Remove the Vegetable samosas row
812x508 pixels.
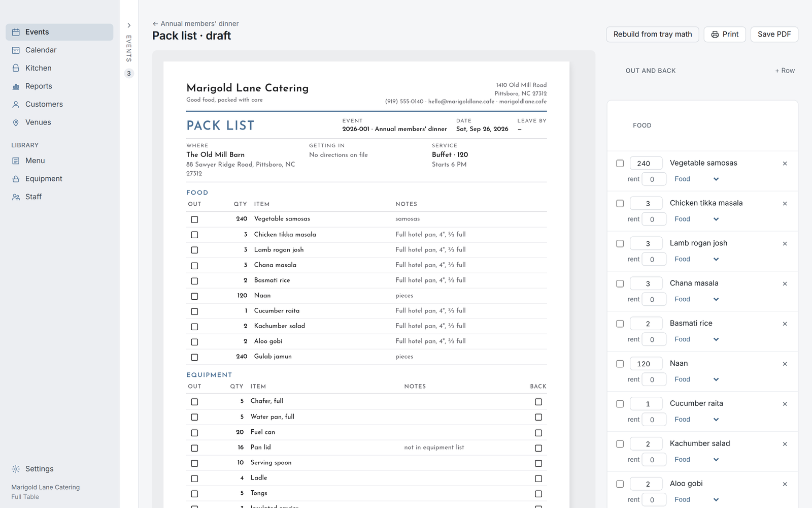point(785,164)
